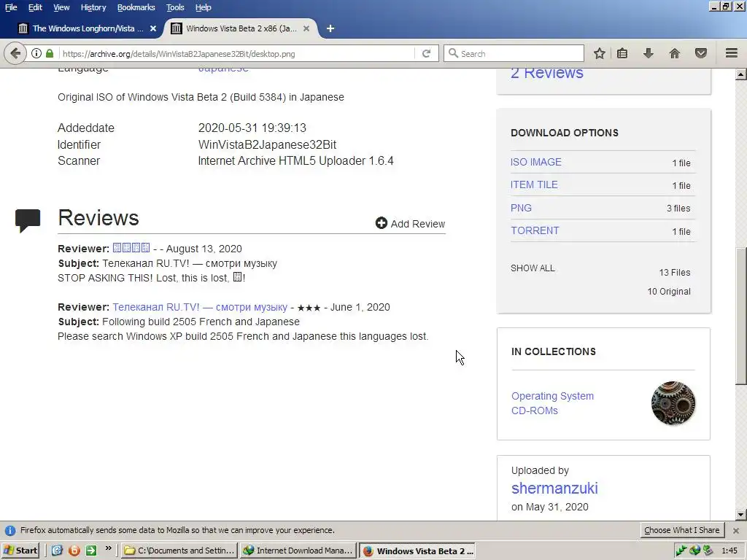Viewport: 747px width, 560px height.
Task: Open site information icon in address bar
Action: pyautogui.click(x=36, y=53)
